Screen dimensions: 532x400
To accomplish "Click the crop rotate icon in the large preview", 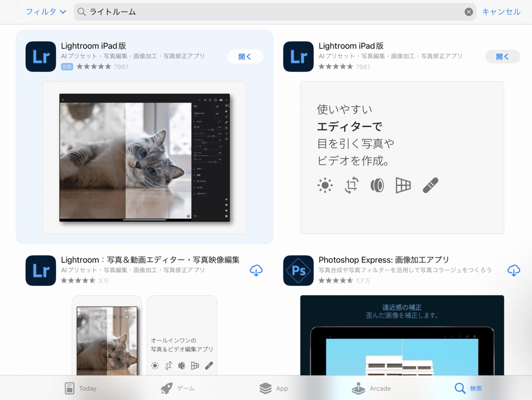I will click(x=352, y=185).
